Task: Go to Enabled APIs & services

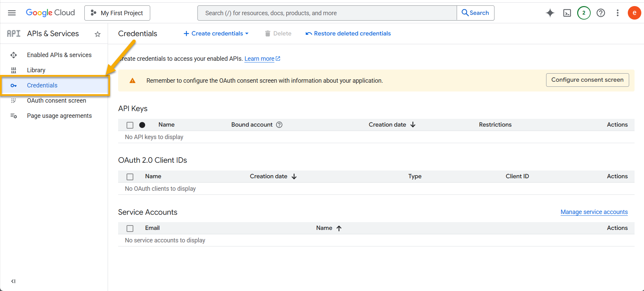Action: point(54,55)
